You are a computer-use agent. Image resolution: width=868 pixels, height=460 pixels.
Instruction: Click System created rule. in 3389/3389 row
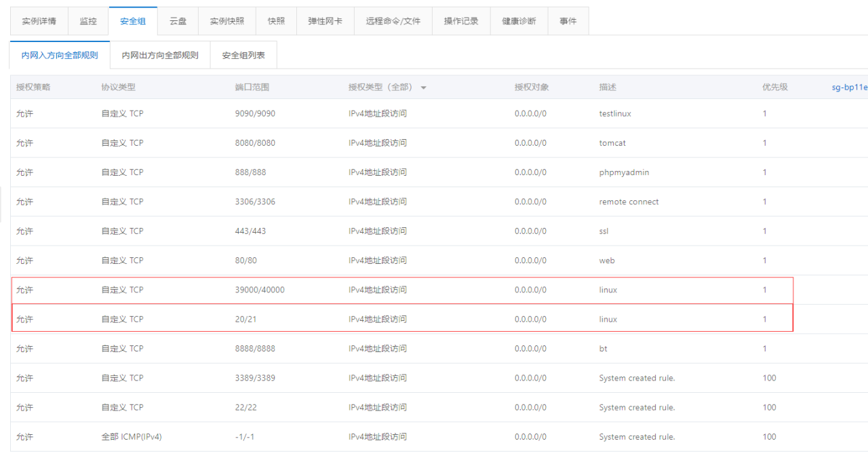click(x=637, y=378)
